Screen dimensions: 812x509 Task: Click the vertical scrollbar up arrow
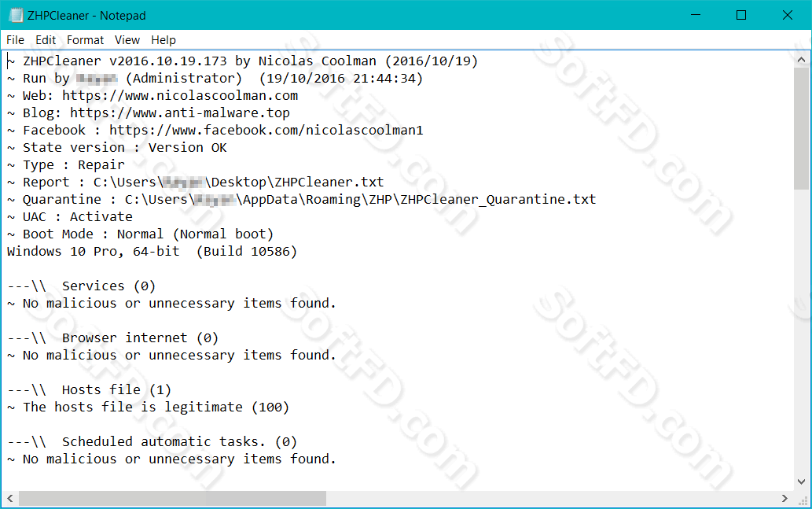tap(802, 60)
